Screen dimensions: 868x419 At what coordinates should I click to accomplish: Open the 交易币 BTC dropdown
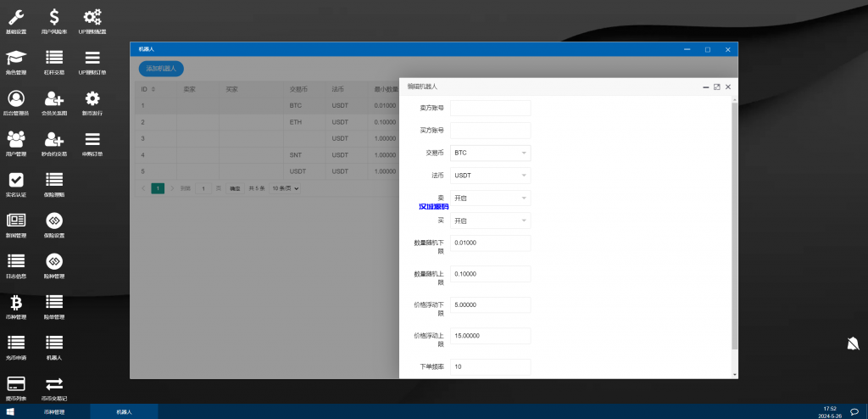[x=491, y=153]
